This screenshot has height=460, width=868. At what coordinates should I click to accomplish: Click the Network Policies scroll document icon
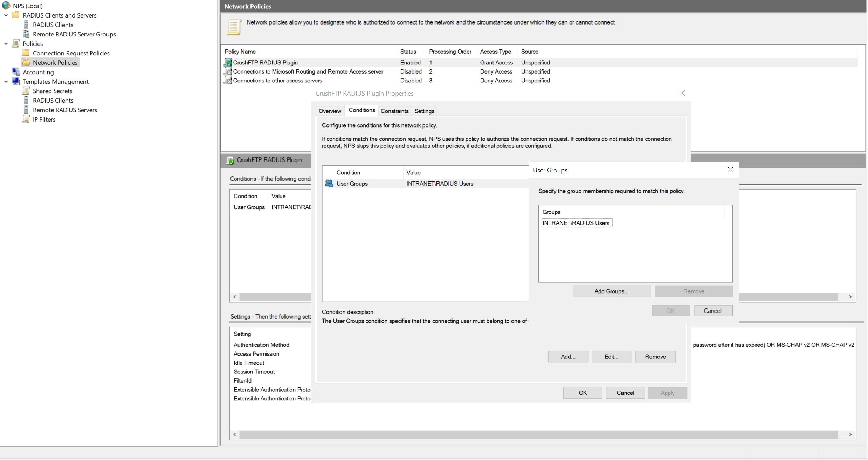tap(234, 27)
